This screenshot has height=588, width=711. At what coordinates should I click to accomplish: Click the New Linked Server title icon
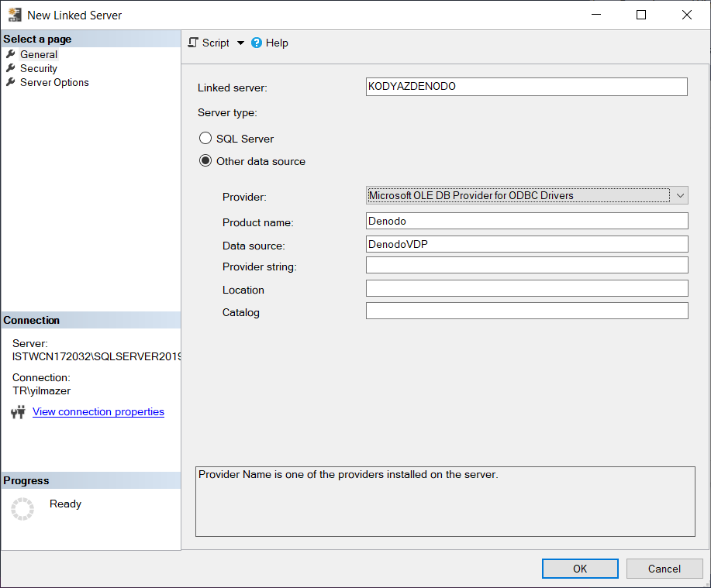pos(15,15)
